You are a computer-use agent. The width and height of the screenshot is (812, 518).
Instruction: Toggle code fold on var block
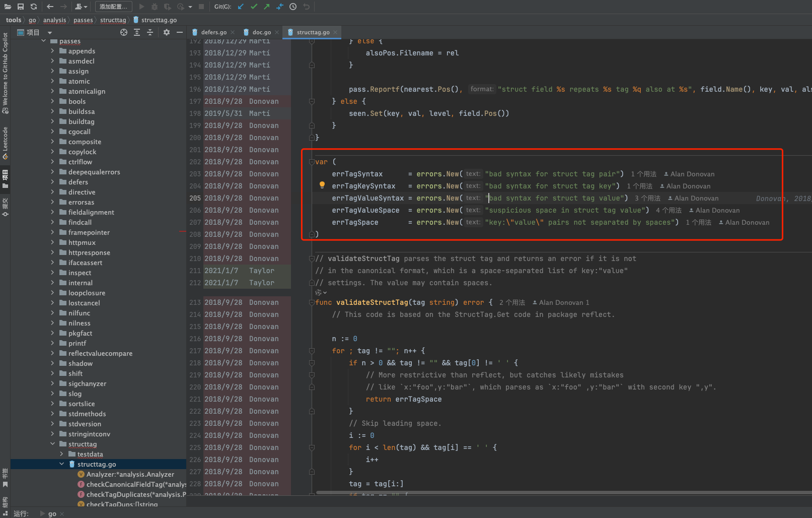[x=312, y=162]
